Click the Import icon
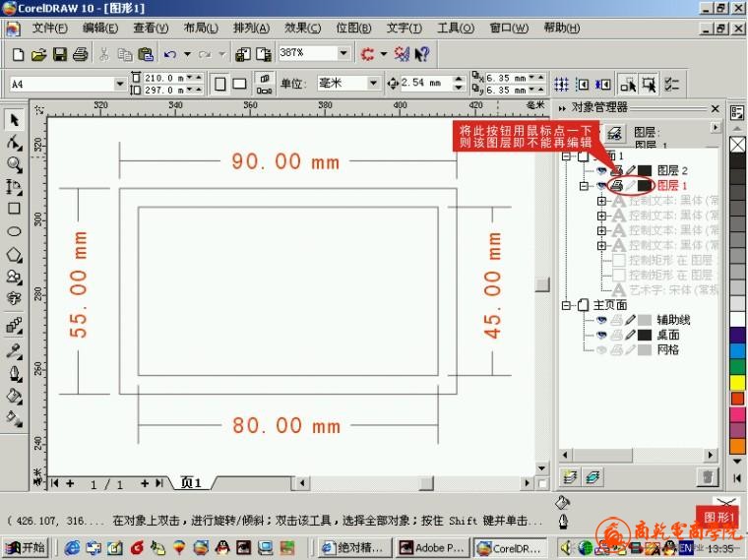 pyautogui.click(x=243, y=54)
